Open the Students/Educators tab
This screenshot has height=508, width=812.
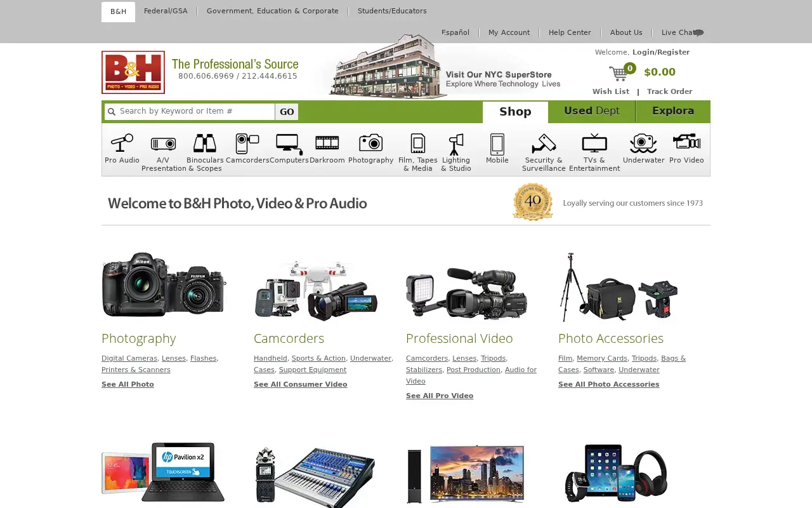pos(392,11)
